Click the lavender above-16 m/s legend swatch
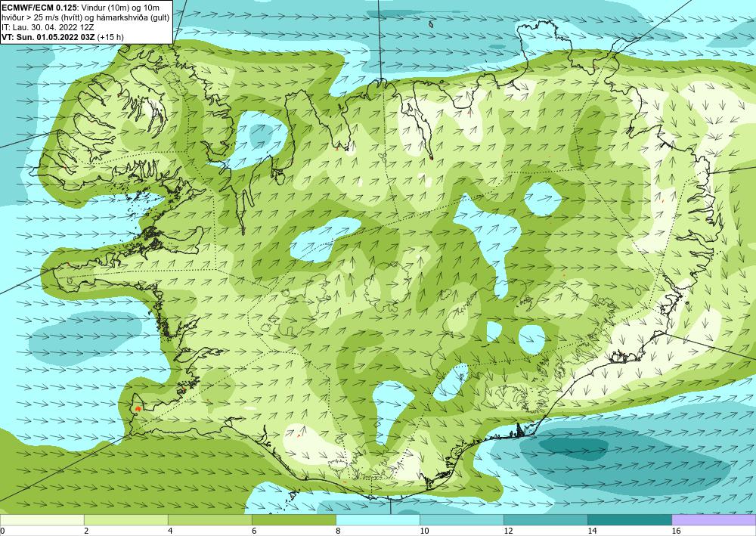 click(714, 519)
